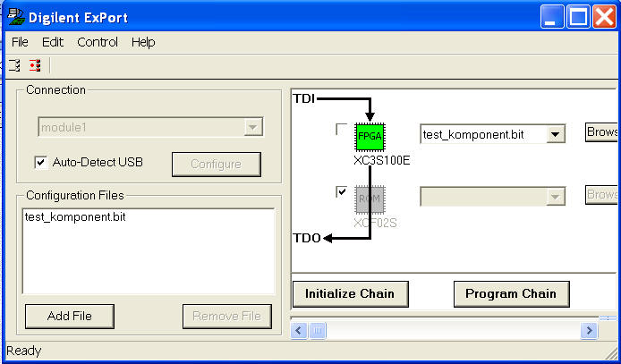
Task: Open the ROM configuration file dropdown
Action: point(556,197)
